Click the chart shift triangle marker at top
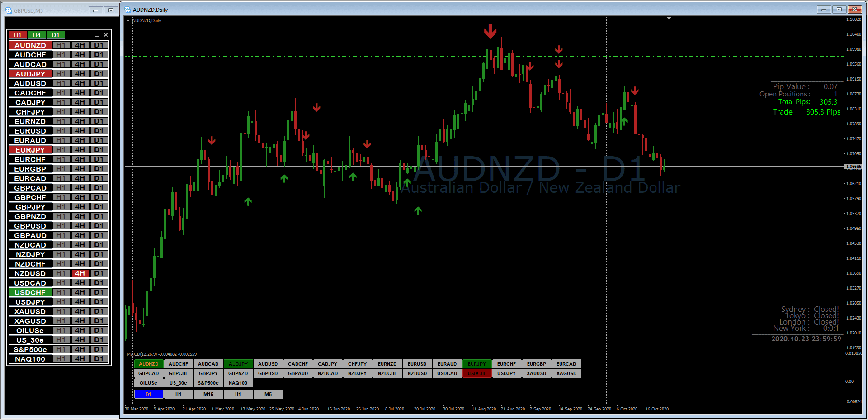The height and width of the screenshot is (420, 868). tap(669, 19)
